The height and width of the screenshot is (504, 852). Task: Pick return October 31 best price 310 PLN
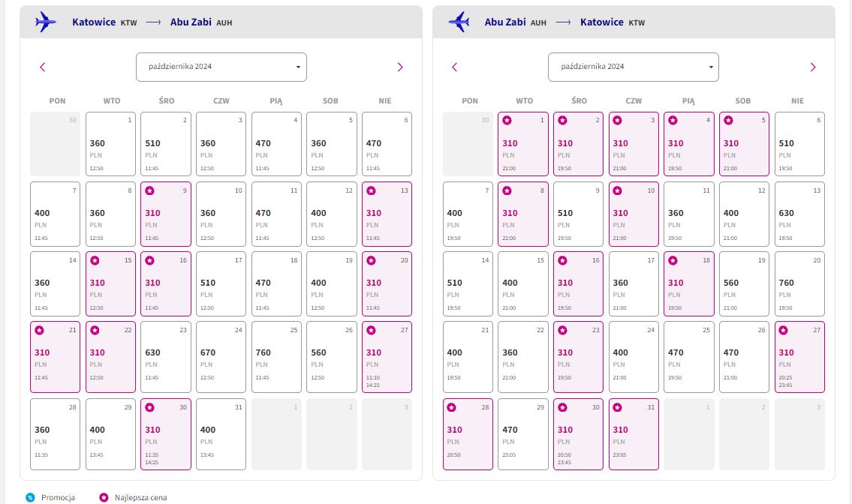coord(634,434)
